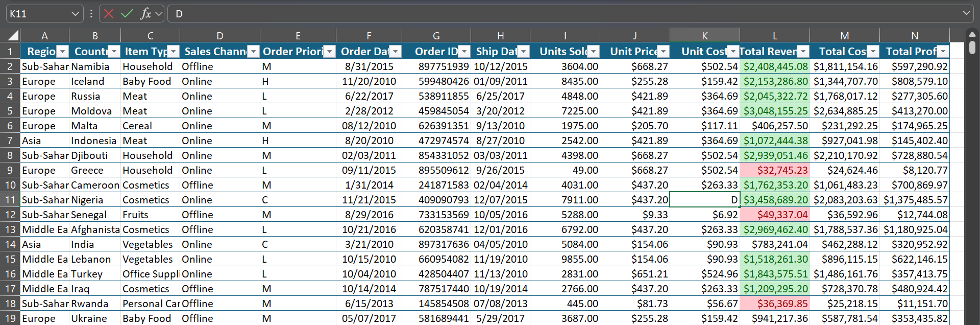The height and width of the screenshot is (325, 980).
Task: Click the scroll up arrow
Action: 972,34
